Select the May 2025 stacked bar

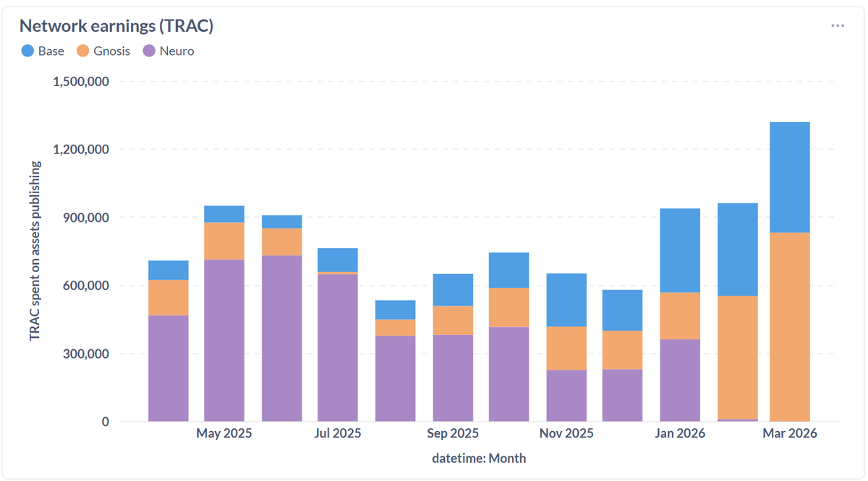tap(224, 311)
